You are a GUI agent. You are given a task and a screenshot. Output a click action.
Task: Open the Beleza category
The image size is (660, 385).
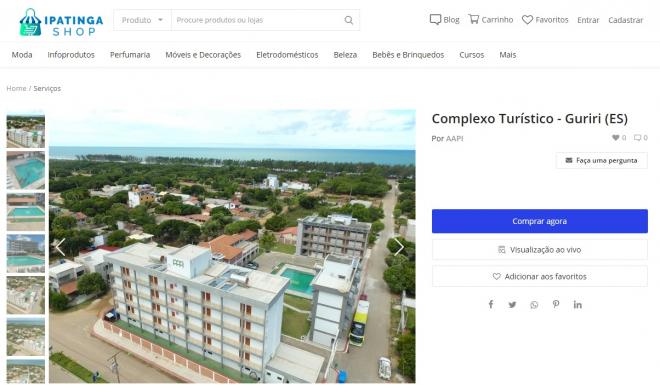pyautogui.click(x=345, y=55)
